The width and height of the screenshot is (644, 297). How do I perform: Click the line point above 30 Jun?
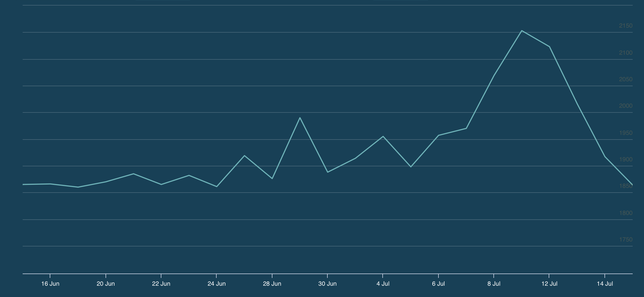[x=327, y=172]
